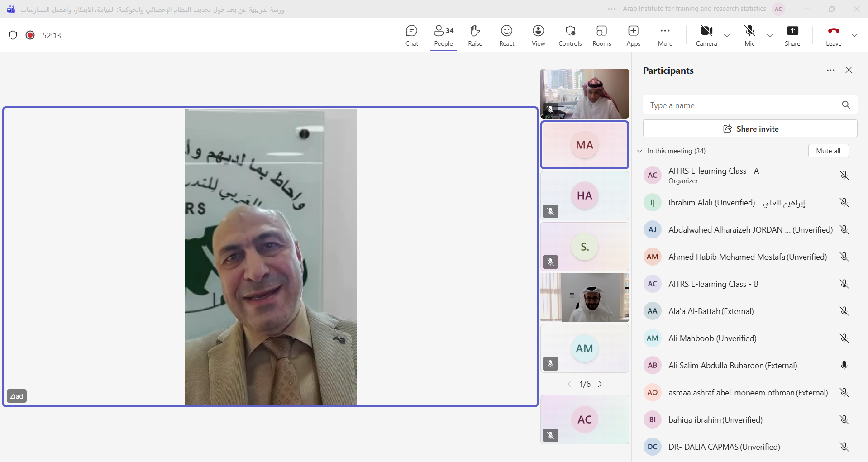
Task: Toggle the Camera on
Action: tap(706, 35)
